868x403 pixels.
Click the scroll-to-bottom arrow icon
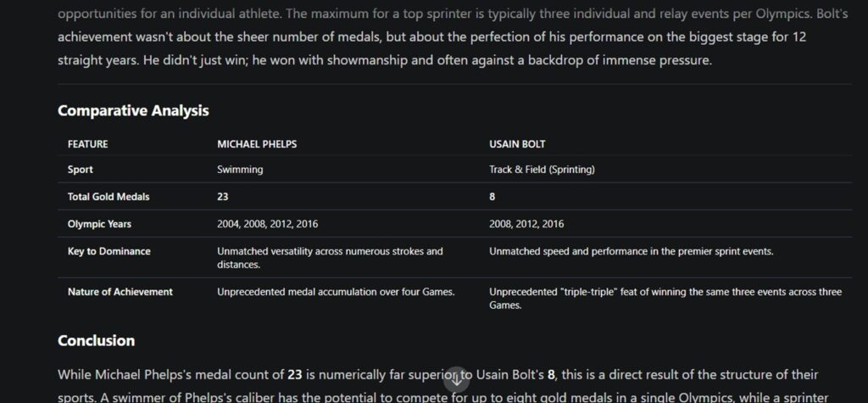click(457, 380)
